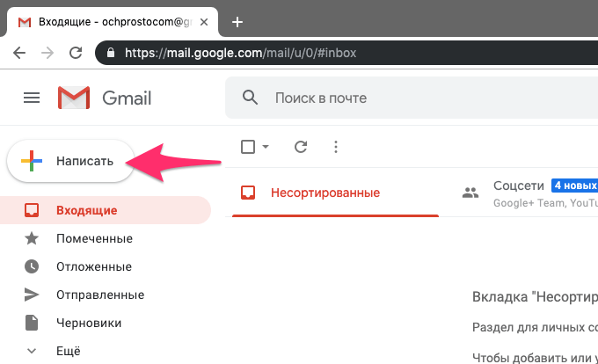Screen dimensions: 598x364
Task: Click the 4 новых badge
Action: coord(575,186)
